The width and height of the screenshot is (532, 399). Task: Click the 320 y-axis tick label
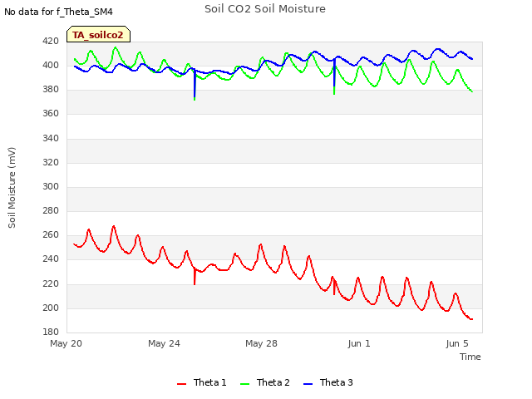tap(51, 162)
